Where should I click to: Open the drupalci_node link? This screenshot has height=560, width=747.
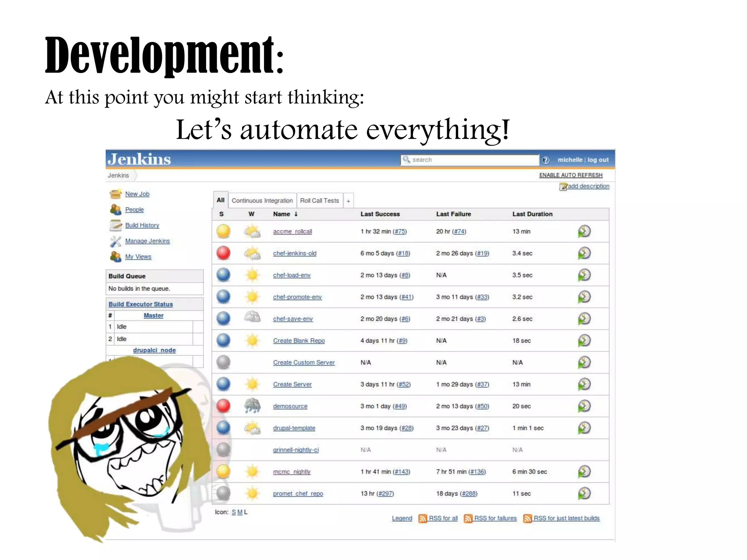pos(154,350)
